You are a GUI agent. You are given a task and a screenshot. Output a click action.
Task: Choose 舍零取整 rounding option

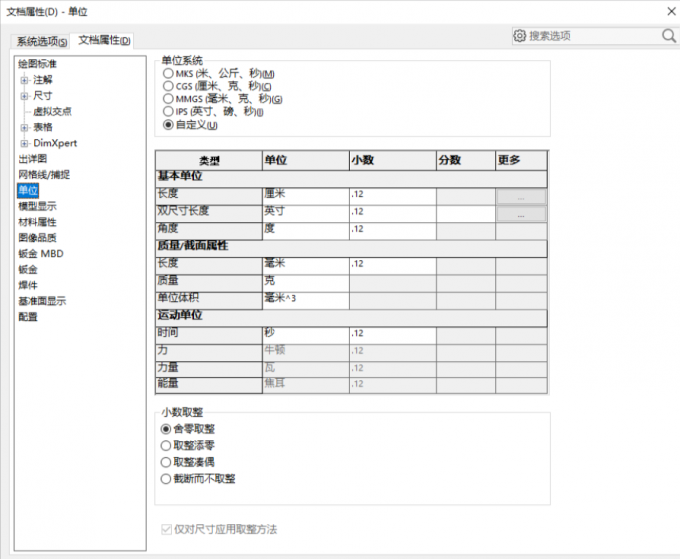coord(166,429)
